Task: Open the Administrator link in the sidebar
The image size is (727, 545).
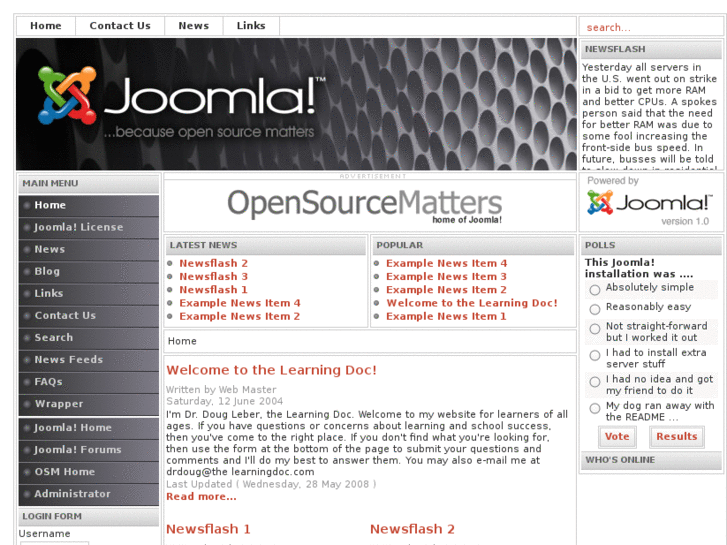Action: tap(89, 494)
